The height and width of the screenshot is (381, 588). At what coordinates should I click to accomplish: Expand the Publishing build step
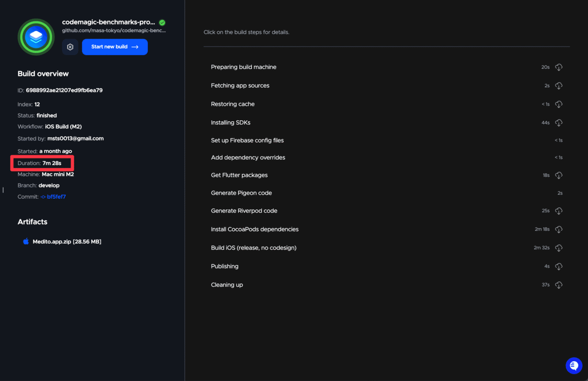coord(225,266)
